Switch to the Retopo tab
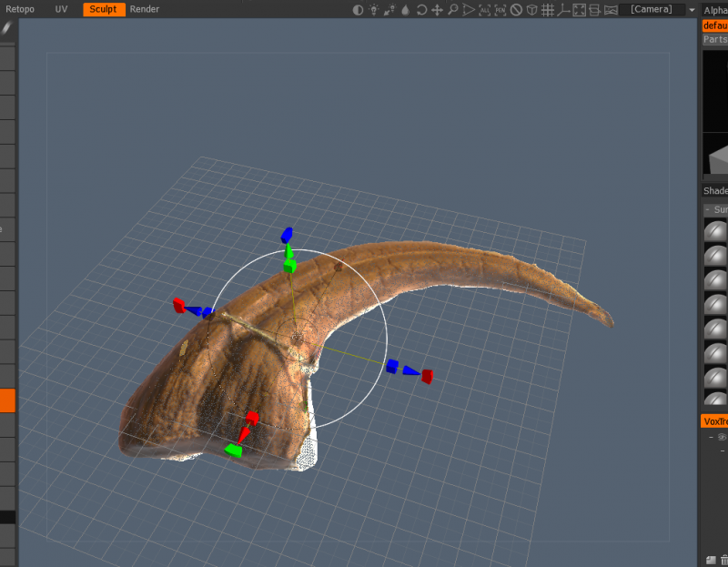The image size is (728, 567). point(20,9)
